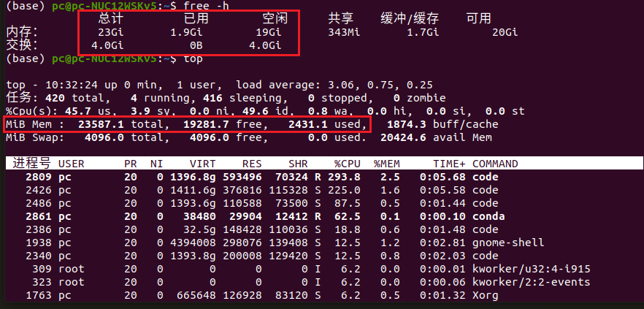The image size is (644, 309).
Task: Click the 0B swap used value
Action: pos(196,45)
